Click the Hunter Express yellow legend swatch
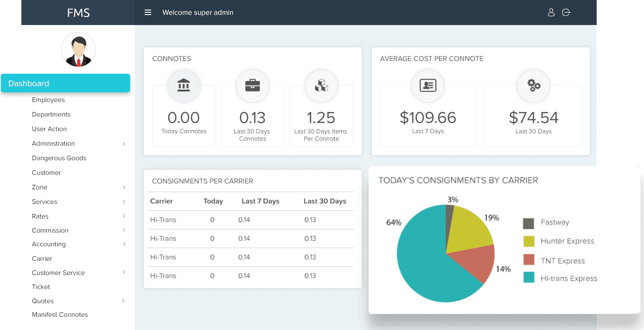This screenshot has height=330, width=644. (528, 241)
